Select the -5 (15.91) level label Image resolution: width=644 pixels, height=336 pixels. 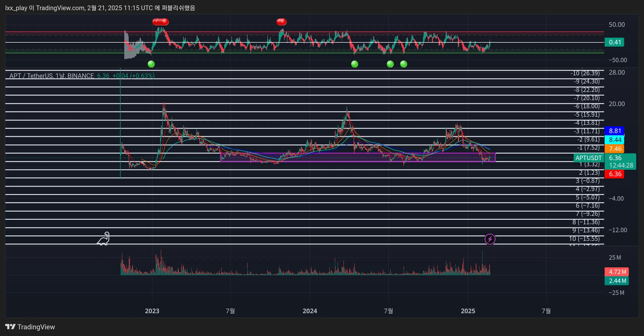(x=587, y=115)
